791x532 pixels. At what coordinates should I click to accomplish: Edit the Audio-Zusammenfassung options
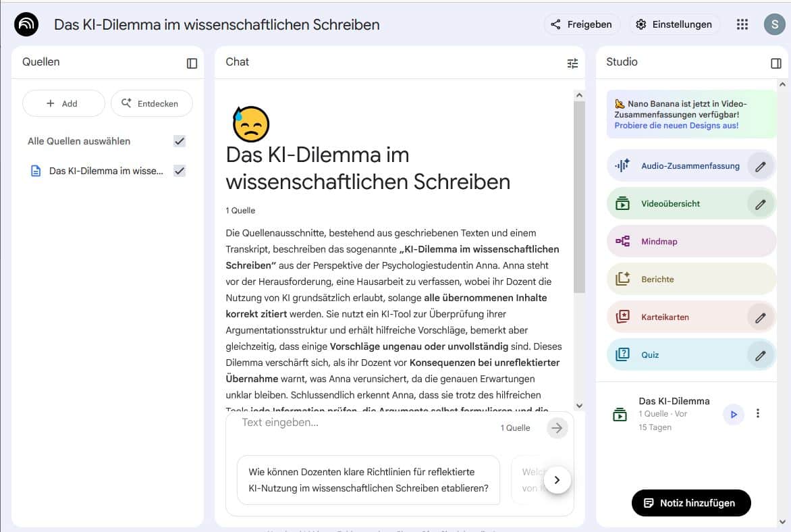(761, 166)
